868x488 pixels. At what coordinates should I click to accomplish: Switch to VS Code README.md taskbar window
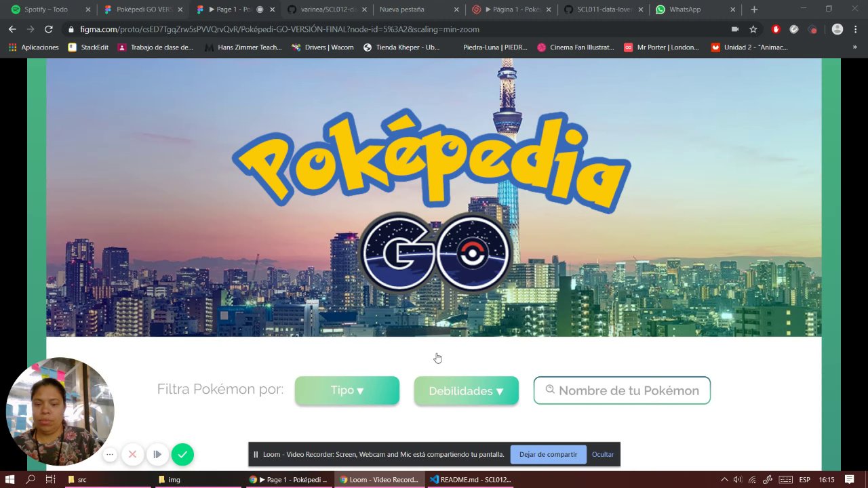point(470,479)
